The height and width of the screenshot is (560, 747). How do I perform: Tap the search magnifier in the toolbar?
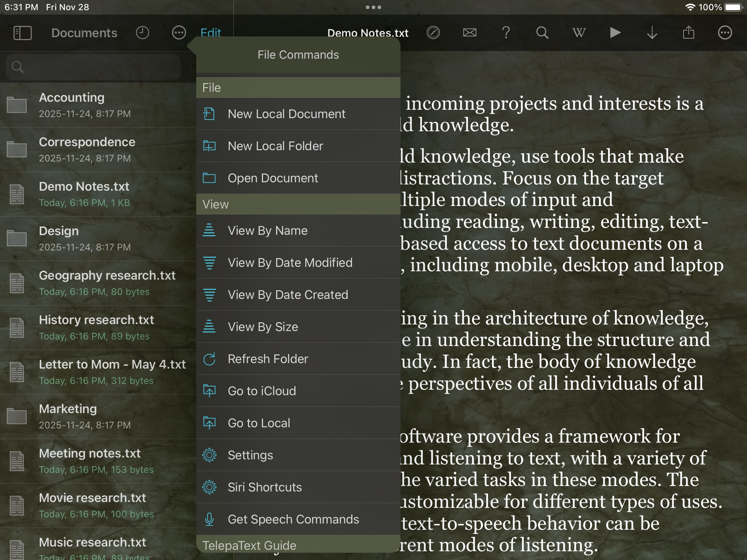(x=542, y=33)
